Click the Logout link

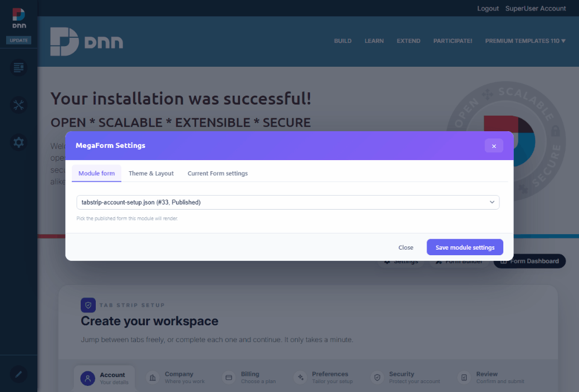tap(488, 8)
